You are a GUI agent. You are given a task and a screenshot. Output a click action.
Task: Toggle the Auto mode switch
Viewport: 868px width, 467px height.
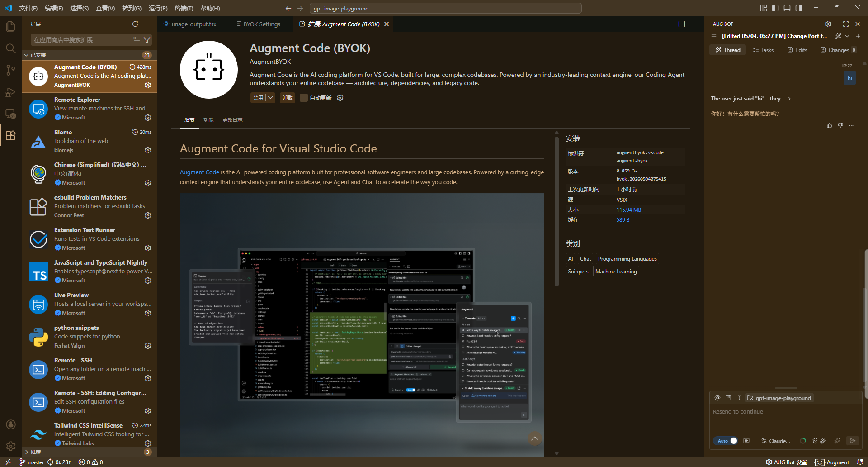726,441
